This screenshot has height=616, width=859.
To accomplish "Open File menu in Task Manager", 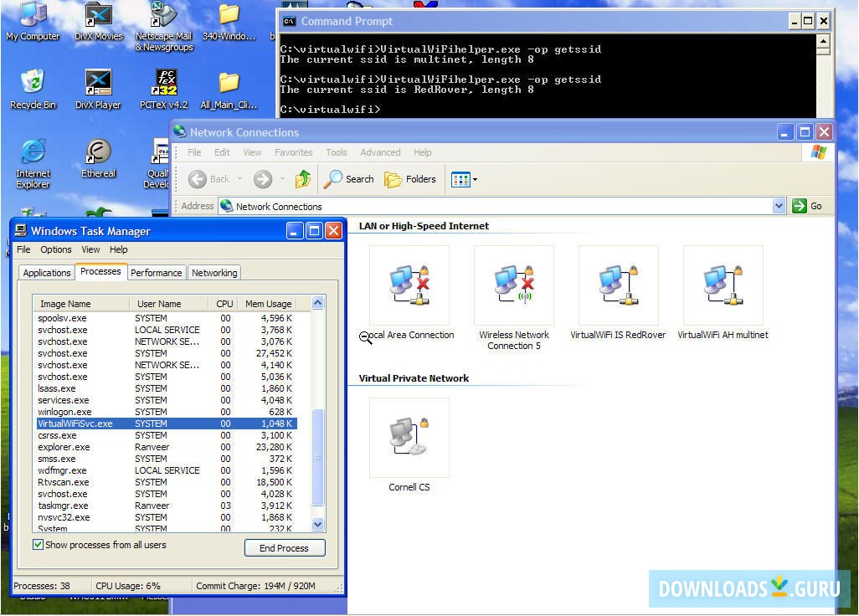I will tap(23, 249).
